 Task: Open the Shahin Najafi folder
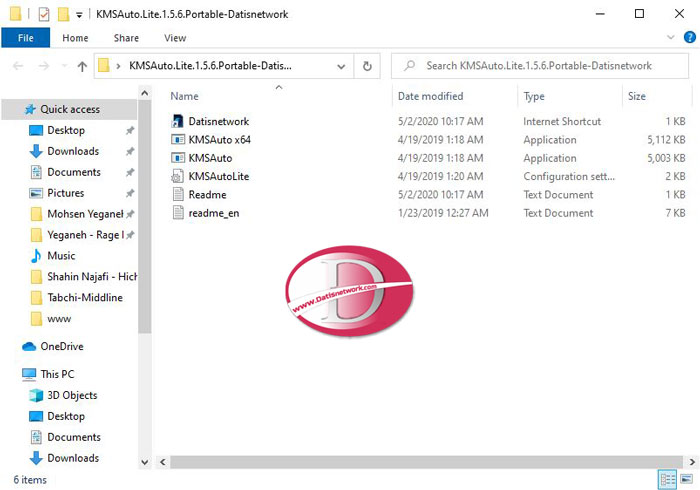coord(92,277)
